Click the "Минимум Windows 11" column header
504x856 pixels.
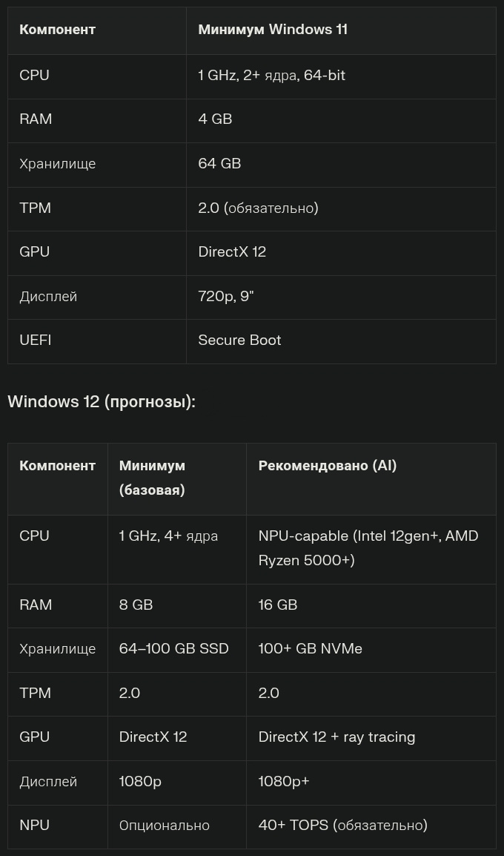tap(273, 30)
